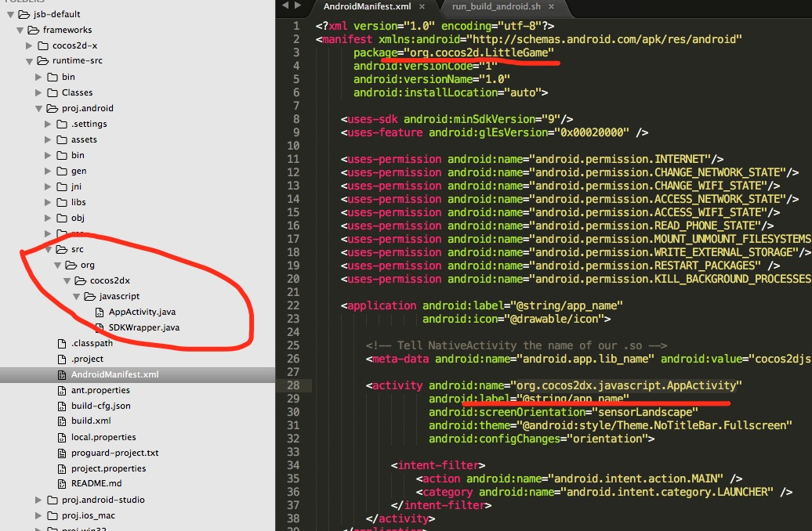
Task: Click the AndroidManifest.xml file icon in sidebar
Action: (62, 374)
